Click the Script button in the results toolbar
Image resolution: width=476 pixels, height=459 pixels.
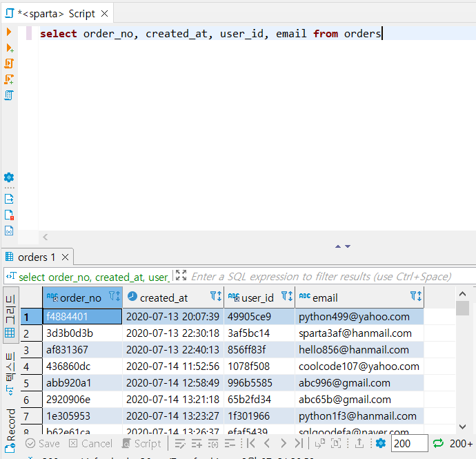point(141,444)
